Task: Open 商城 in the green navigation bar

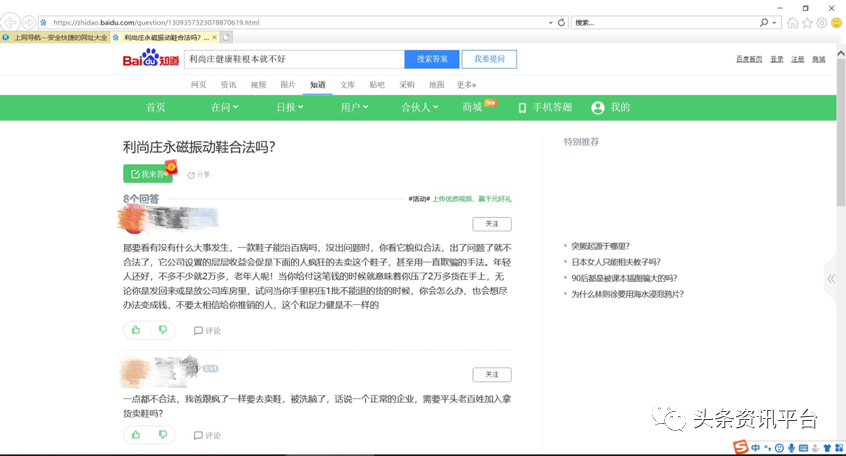Action: pyautogui.click(x=472, y=107)
